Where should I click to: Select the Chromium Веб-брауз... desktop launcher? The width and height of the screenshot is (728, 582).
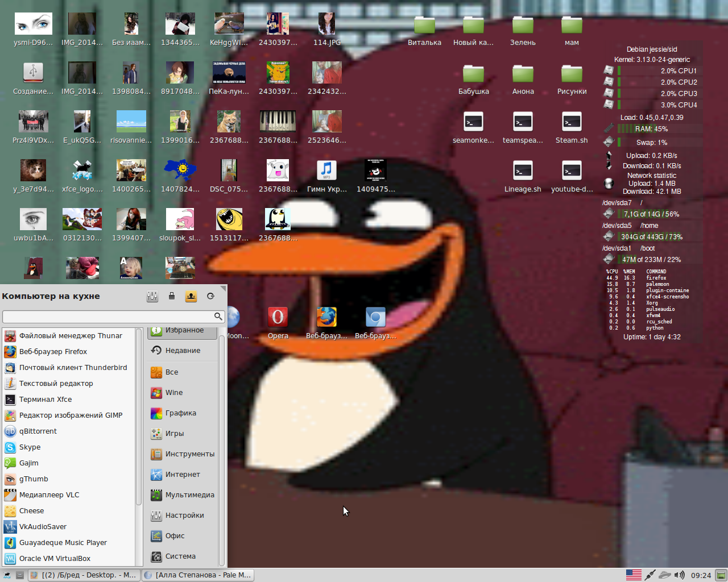(x=375, y=322)
